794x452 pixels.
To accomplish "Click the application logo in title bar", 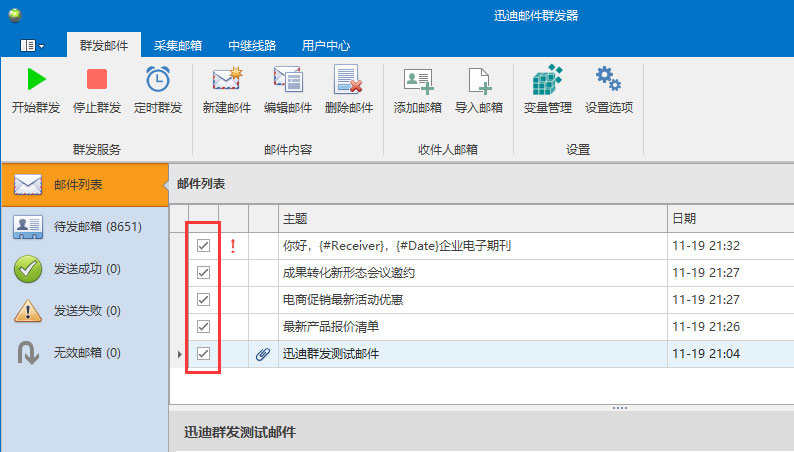I will (15, 15).
